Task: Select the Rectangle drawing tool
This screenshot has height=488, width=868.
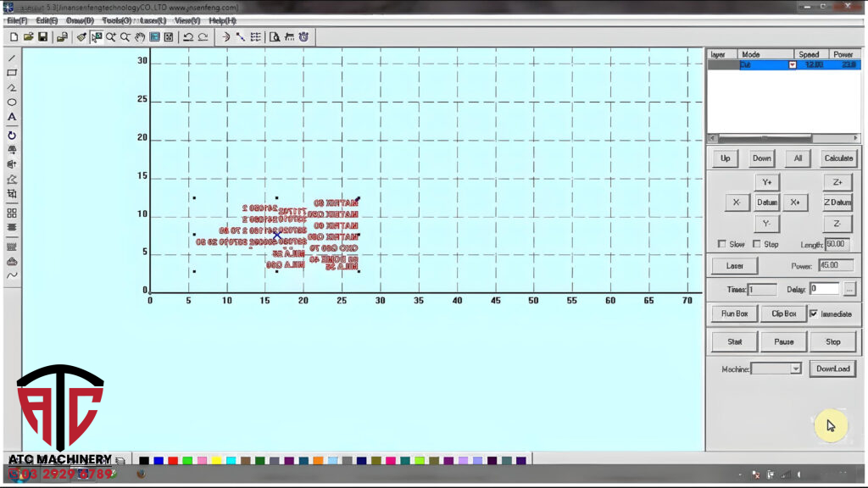Action: click(12, 73)
